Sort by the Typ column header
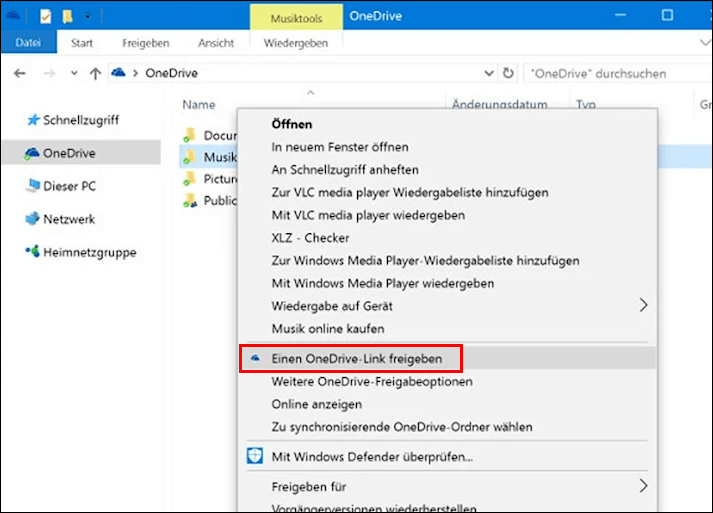Image resolution: width=713 pixels, height=513 pixels. pos(586,105)
